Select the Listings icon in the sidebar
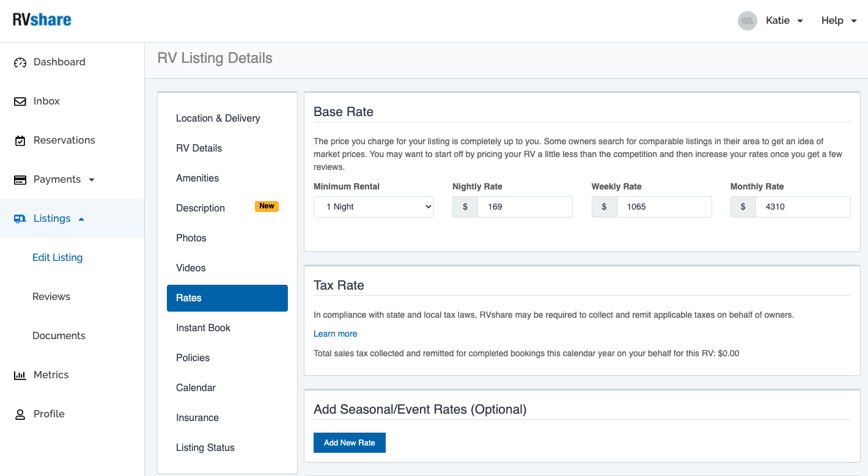868x476 pixels. point(20,218)
